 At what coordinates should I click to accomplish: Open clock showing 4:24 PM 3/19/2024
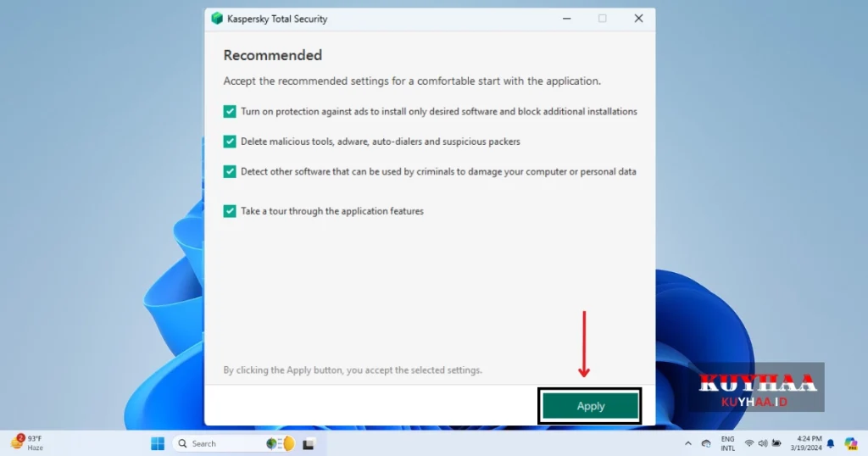click(806, 443)
